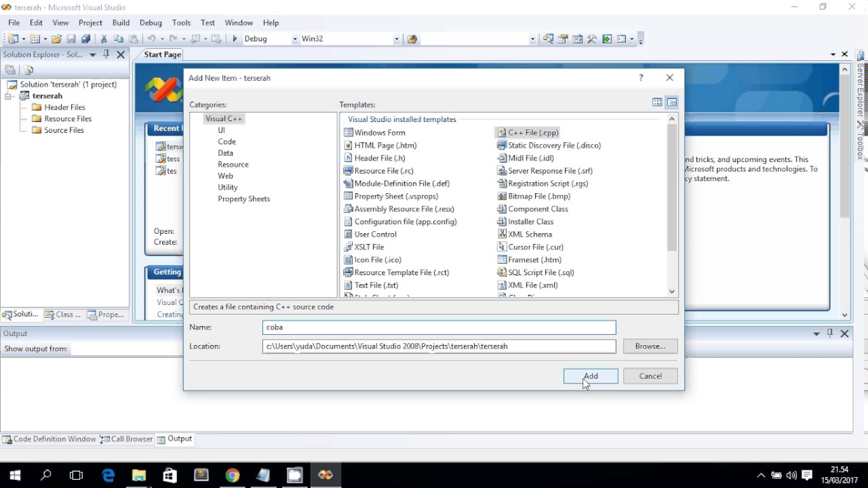Open the Debug menu
The width and height of the screenshot is (868, 488).
tap(151, 22)
